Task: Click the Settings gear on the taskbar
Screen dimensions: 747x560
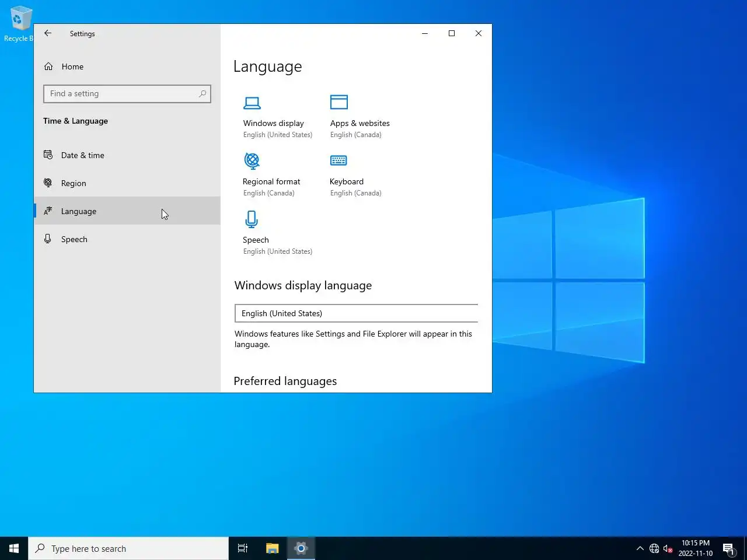Action: pos(301,548)
